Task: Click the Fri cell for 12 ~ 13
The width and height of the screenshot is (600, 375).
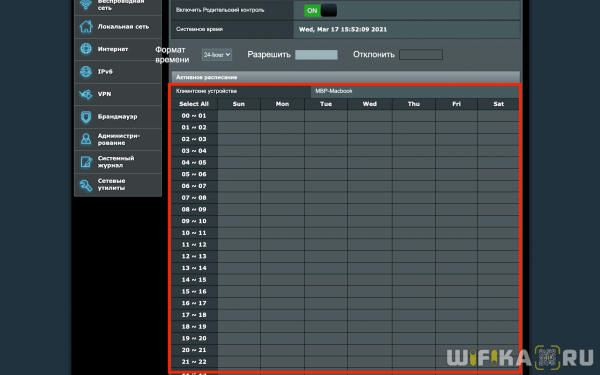Action: coord(457,256)
